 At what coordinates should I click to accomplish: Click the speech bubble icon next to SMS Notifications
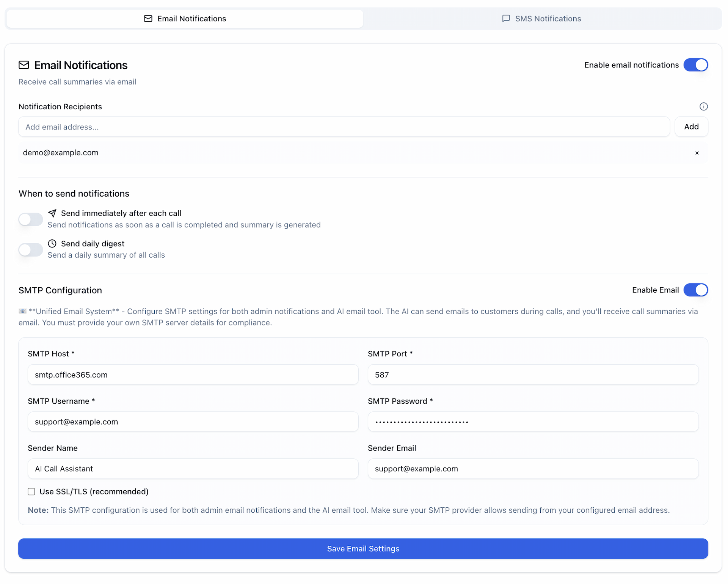pyautogui.click(x=506, y=18)
